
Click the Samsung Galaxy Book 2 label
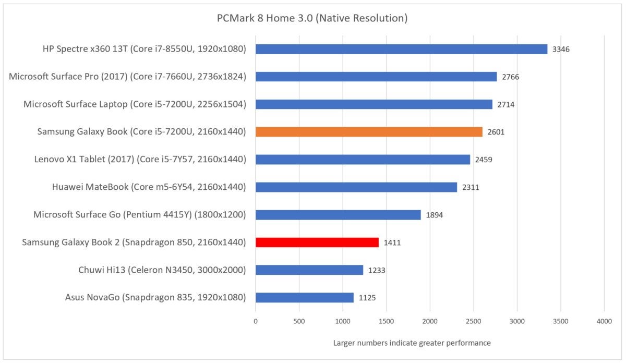[134, 242]
